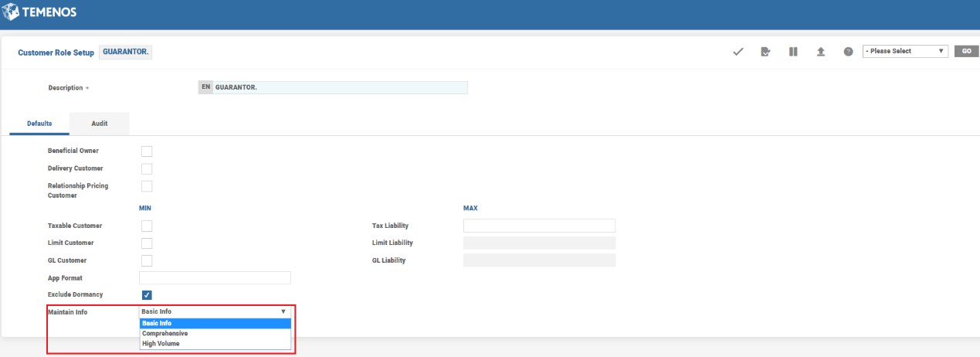Tick the Beneficial Owner checkbox
The image size is (980, 357).
[147, 151]
